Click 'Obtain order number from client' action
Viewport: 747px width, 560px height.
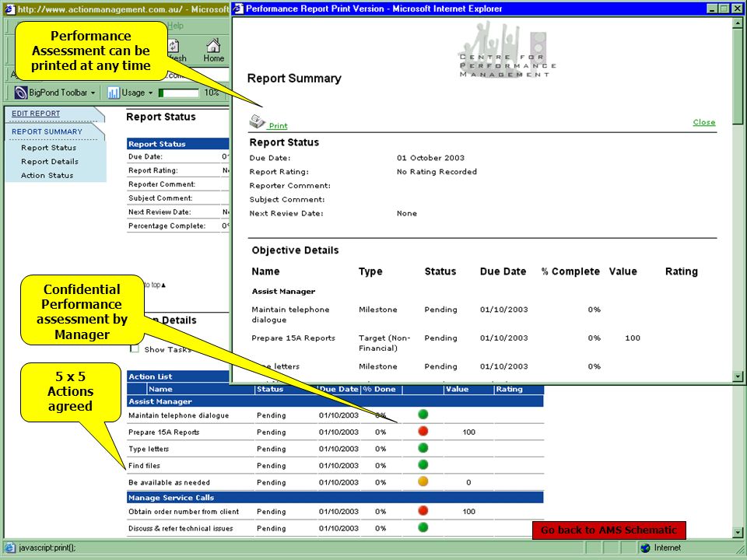(184, 512)
